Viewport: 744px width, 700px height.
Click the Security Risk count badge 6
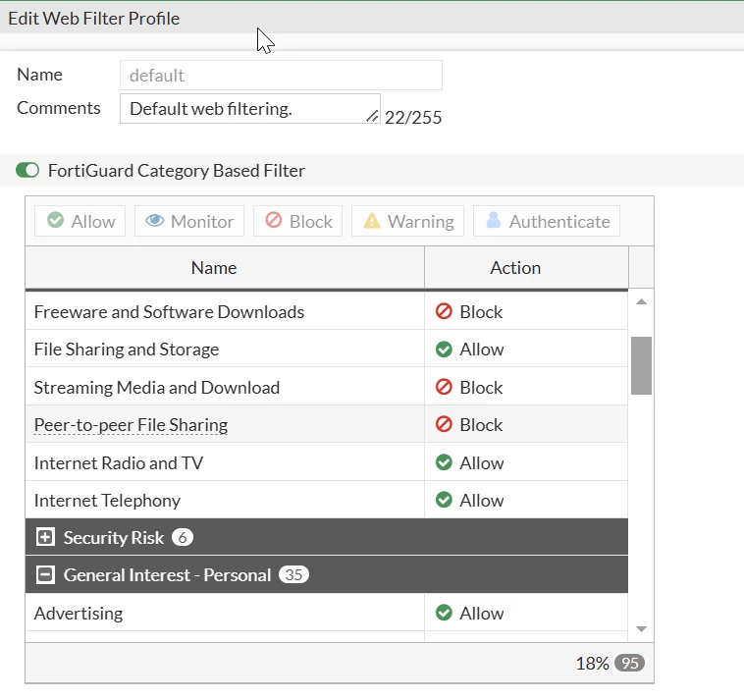[183, 537]
